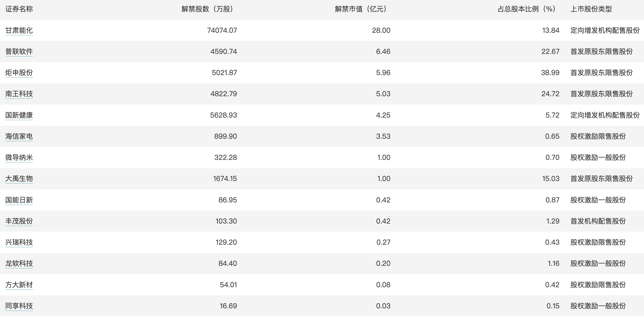
Task: Click the 大禹生物 stock name
Action: 19,178
